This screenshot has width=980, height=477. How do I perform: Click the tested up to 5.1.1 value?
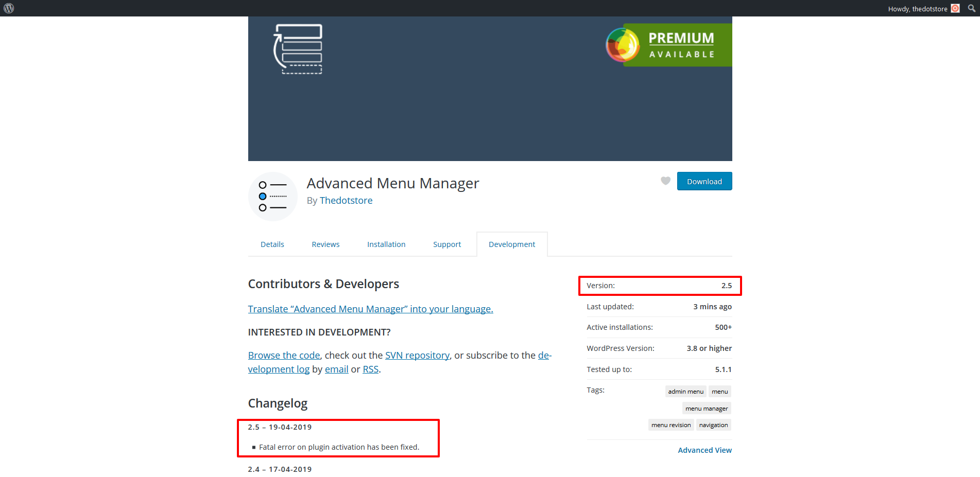click(x=723, y=369)
